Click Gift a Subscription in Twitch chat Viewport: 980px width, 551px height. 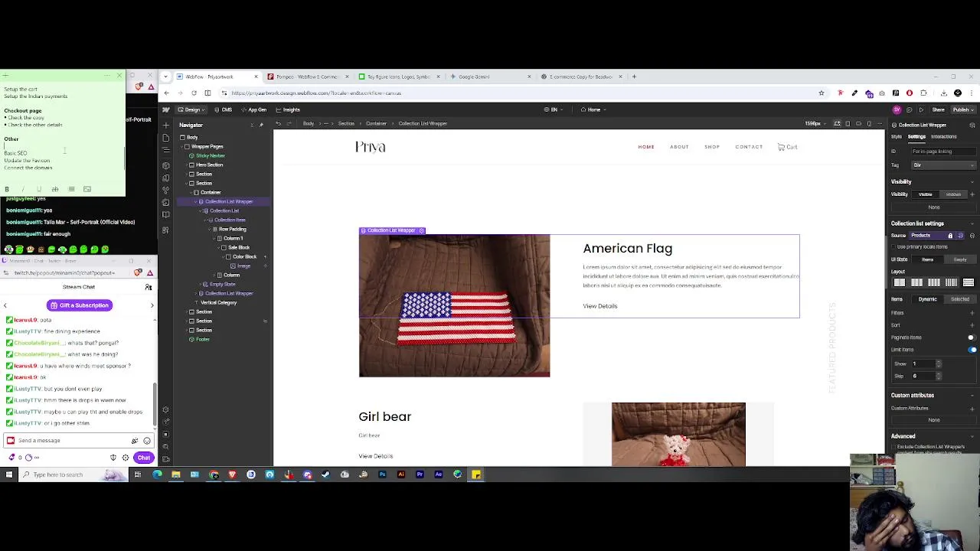point(80,305)
